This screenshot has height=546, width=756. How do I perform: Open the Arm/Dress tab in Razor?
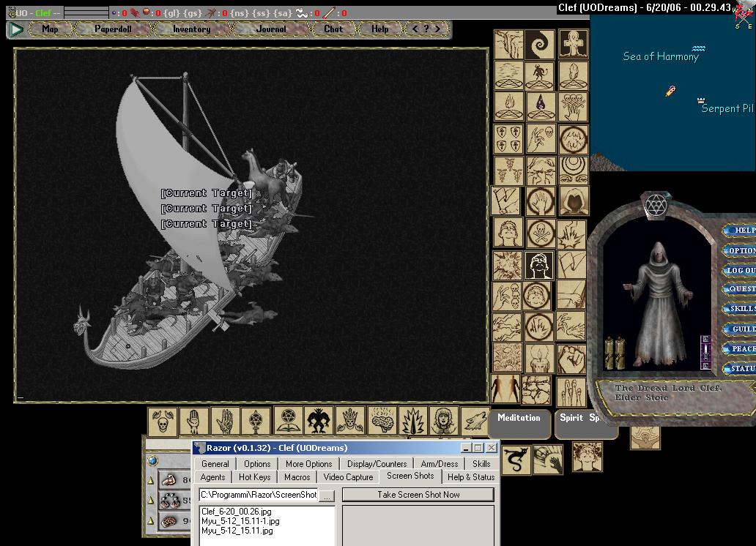pyautogui.click(x=440, y=463)
